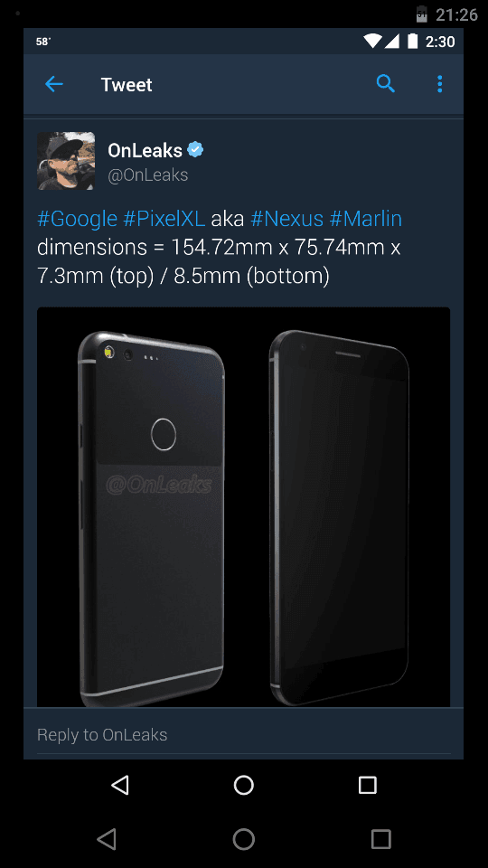Screen dimensions: 488x868
Task: Tap the gray Home circle nav button
Action: [243, 839]
